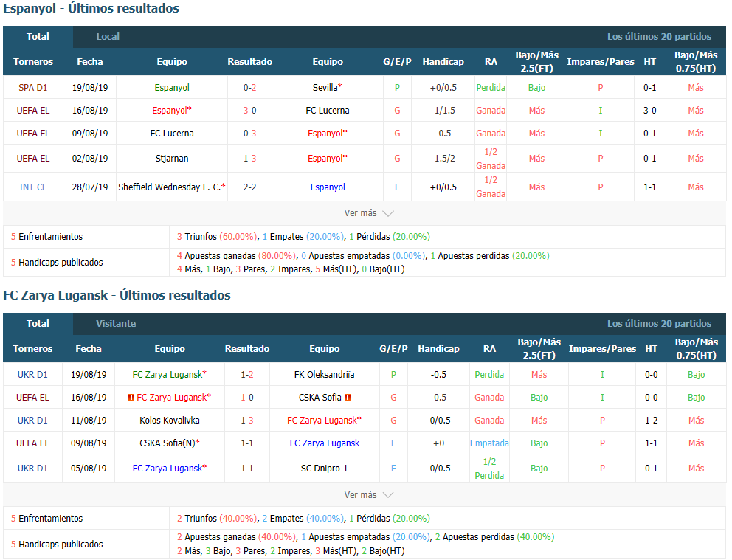Click the blue Espanyol name in the Sheffield row

point(328,187)
